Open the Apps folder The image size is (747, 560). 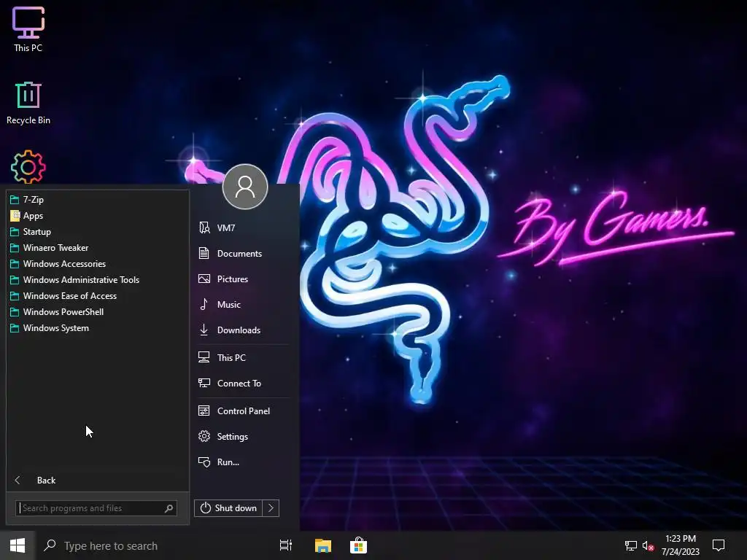point(98,216)
